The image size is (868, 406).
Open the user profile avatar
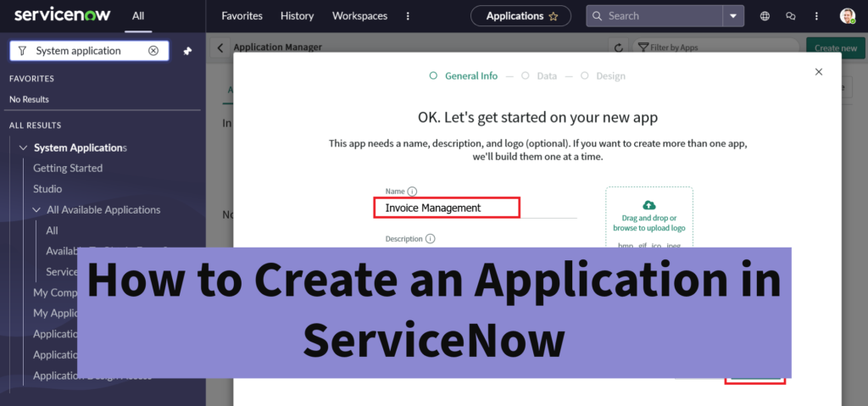pyautogui.click(x=848, y=16)
